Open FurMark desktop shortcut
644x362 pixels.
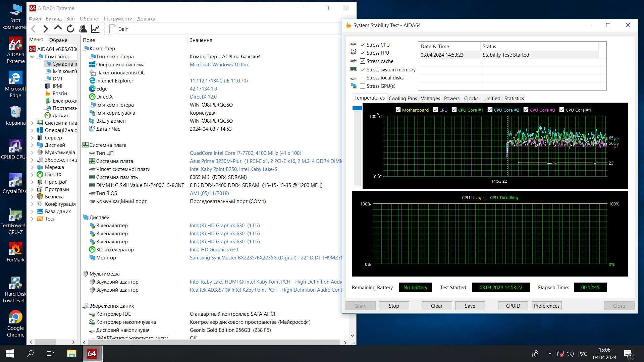click(15, 252)
